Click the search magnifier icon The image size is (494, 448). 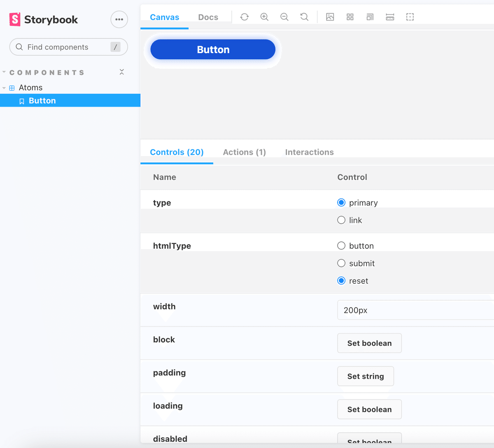coord(19,47)
